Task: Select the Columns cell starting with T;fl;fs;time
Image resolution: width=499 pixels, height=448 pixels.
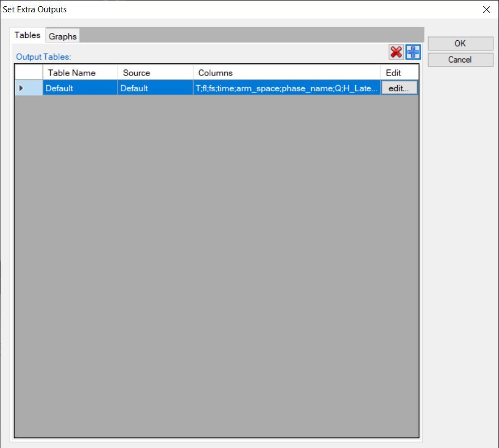Action: pos(286,88)
